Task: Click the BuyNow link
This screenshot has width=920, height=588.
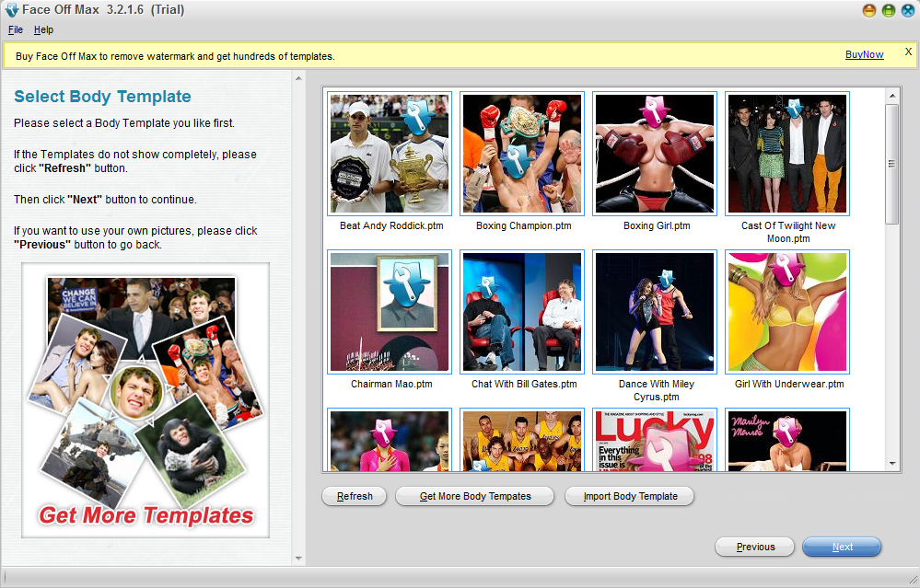Action: (864, 55)
